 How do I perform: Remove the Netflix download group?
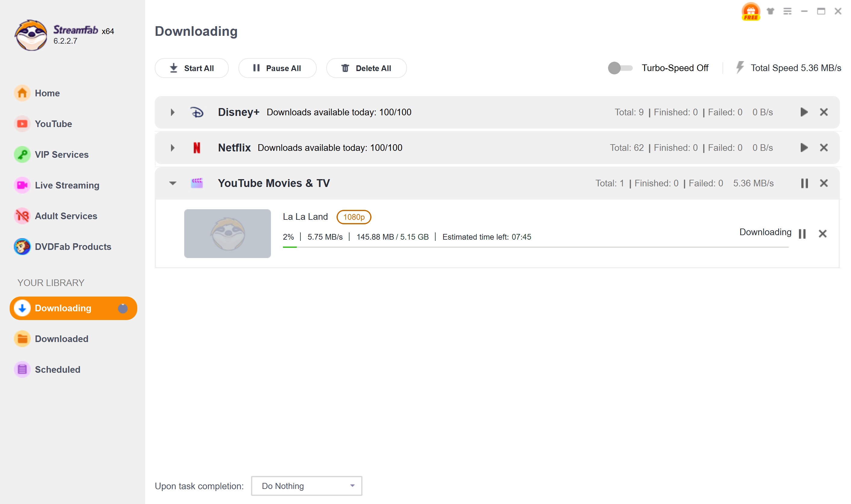pos(824,148)
